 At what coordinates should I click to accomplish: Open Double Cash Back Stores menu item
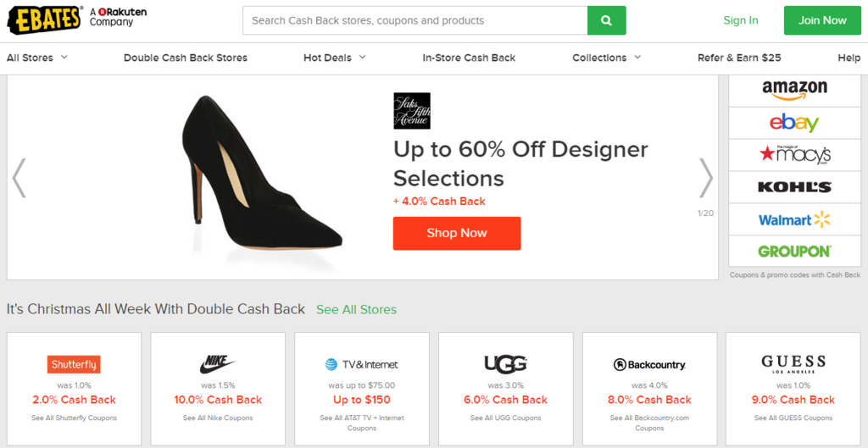[x=186, y=58]
